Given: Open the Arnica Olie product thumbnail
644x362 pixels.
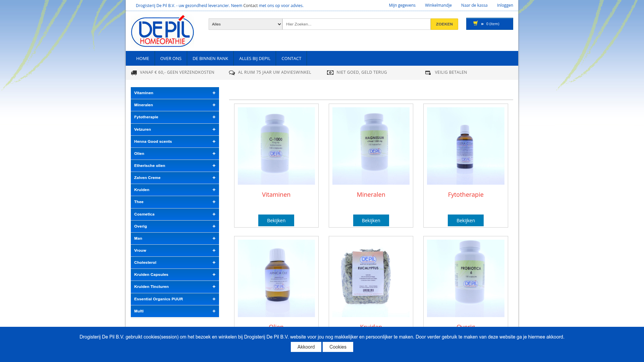Looking at the screenshot, I should pyautogui.click(x=276, y=278).
